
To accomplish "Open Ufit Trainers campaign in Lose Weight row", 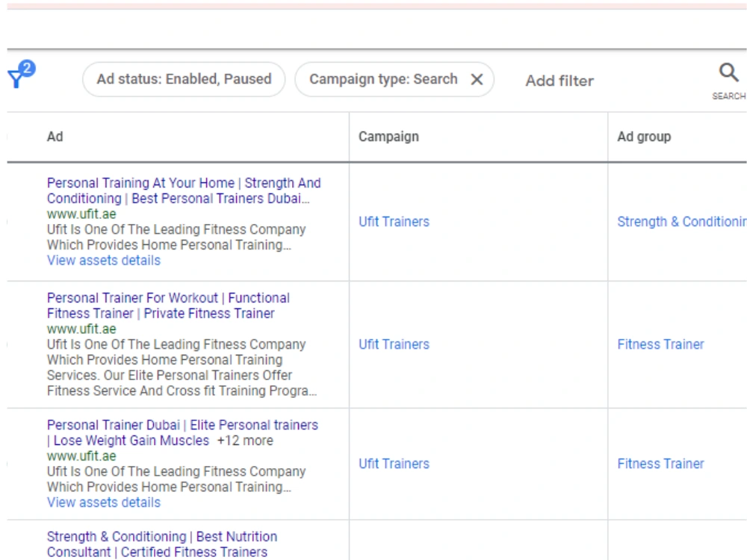I will (x=394, y=464).
